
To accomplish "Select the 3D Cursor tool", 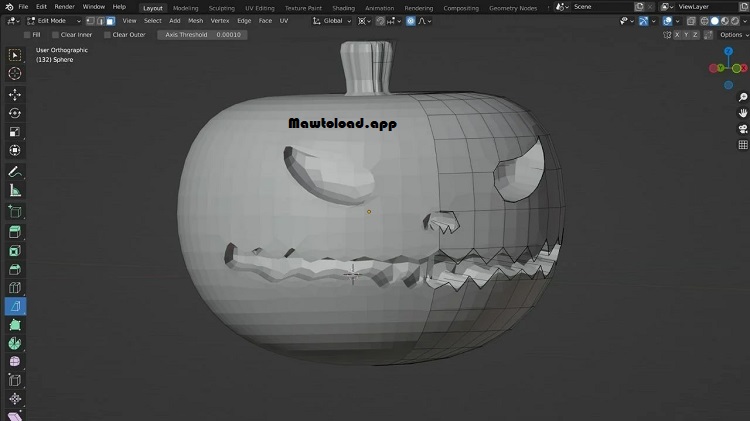I will point(15,73).
